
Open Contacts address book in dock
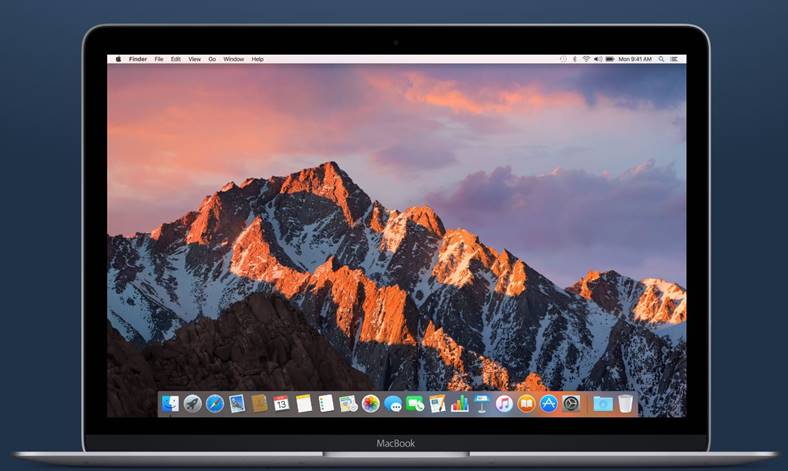pos(259,404)
